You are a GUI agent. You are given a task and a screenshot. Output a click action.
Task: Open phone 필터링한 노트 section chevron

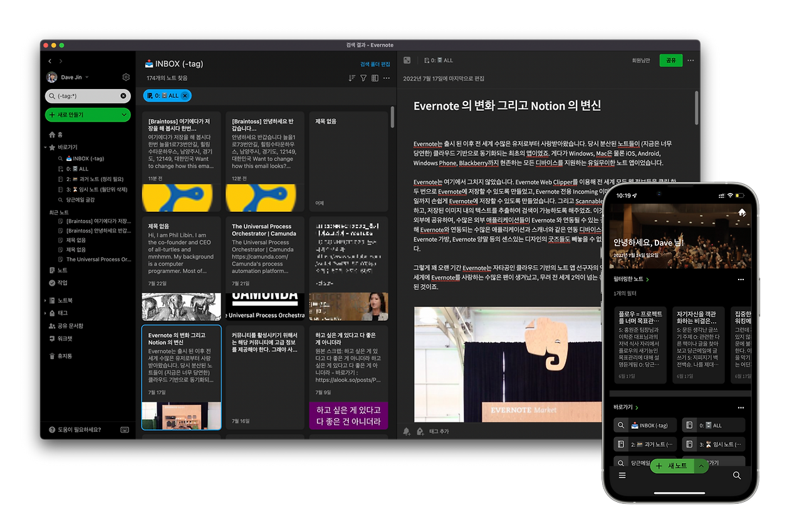pos(647,279)
